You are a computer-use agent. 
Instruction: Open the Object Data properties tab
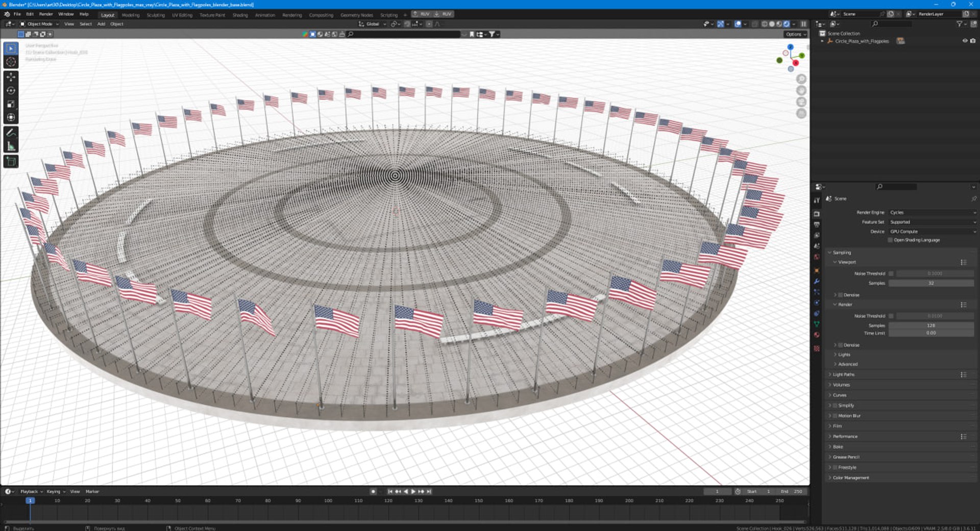pos(817,324)
